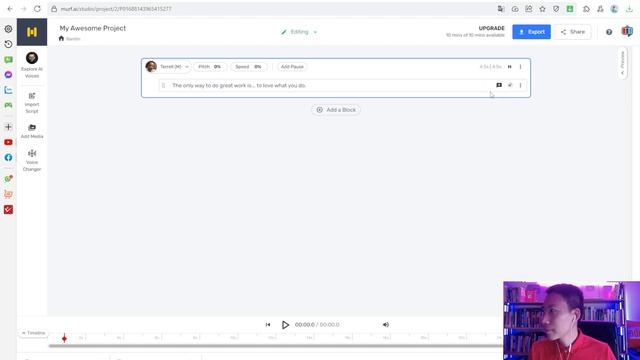Toggle the volume speaker icon
This screenshot has width=640, height=360.
click(x=386, y=324)
